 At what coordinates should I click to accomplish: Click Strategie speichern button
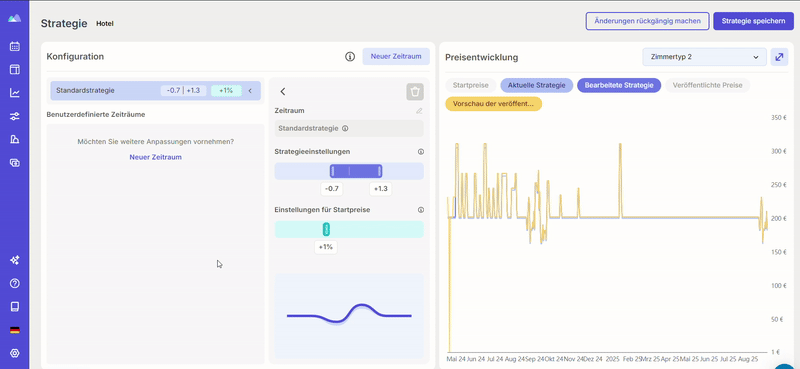754,21
